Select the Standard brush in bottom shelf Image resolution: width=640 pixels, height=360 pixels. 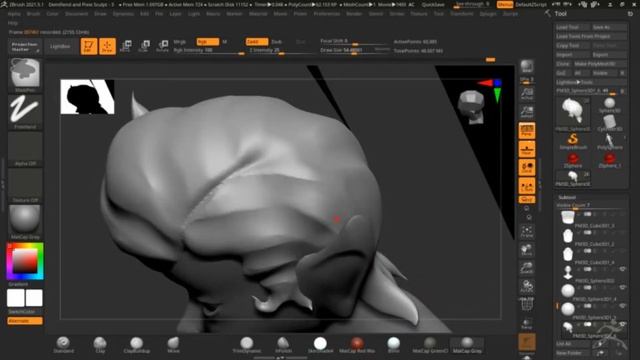click(x=63, y=345)
